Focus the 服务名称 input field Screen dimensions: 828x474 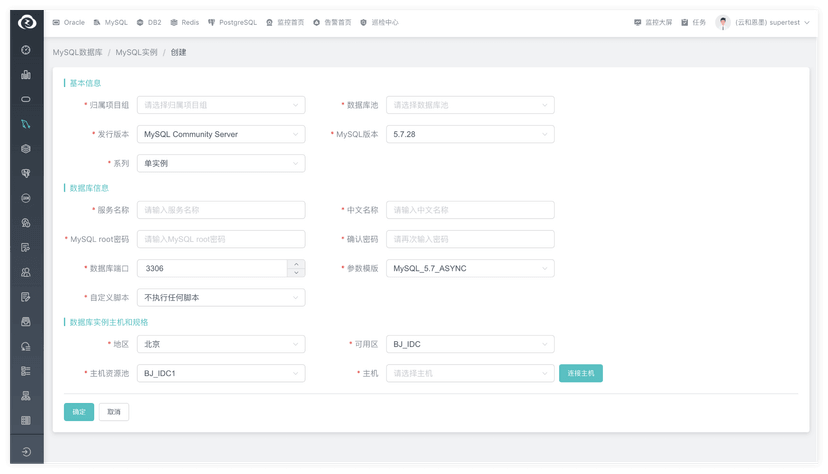(221, 210)
